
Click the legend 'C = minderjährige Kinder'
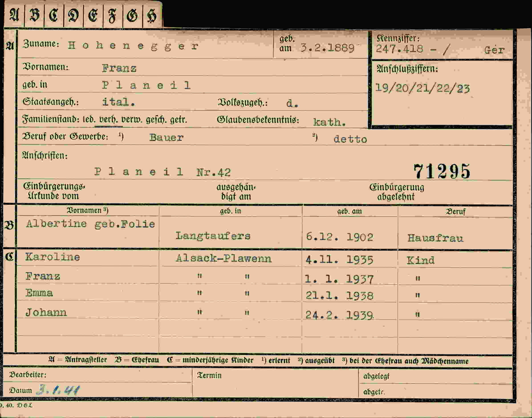(x=210, y=360)
